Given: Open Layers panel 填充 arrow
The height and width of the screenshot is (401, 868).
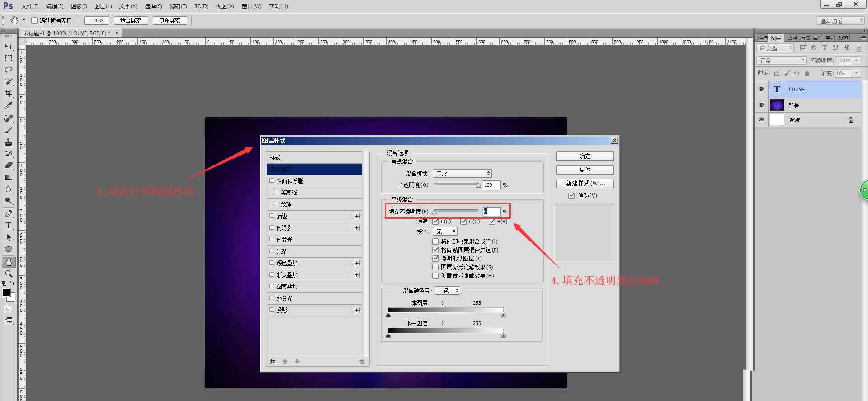Looking at the screenshot, I should click(857, 73).
